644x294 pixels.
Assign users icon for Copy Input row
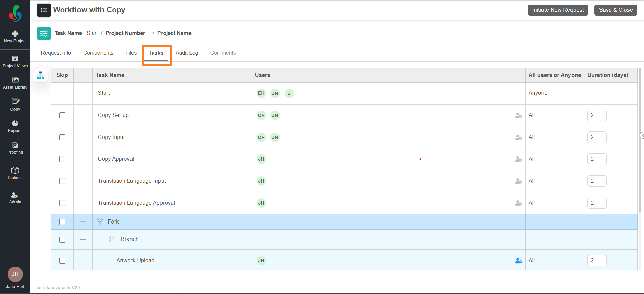pyautogui.click(x=519, y=137)
